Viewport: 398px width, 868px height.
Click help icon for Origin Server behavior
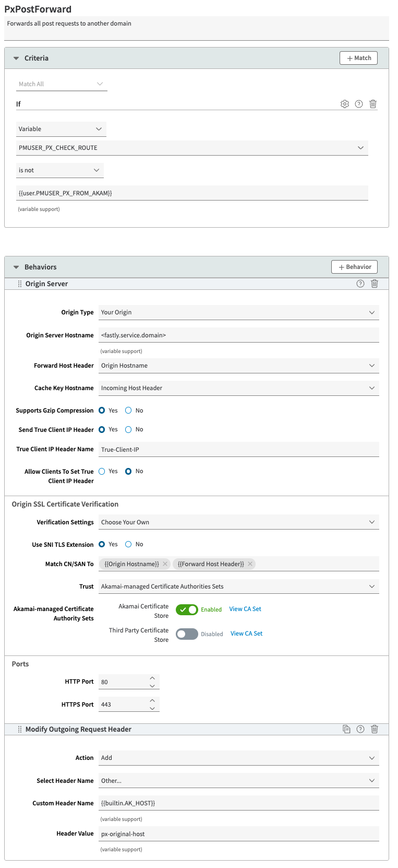[x=360, y=284]
